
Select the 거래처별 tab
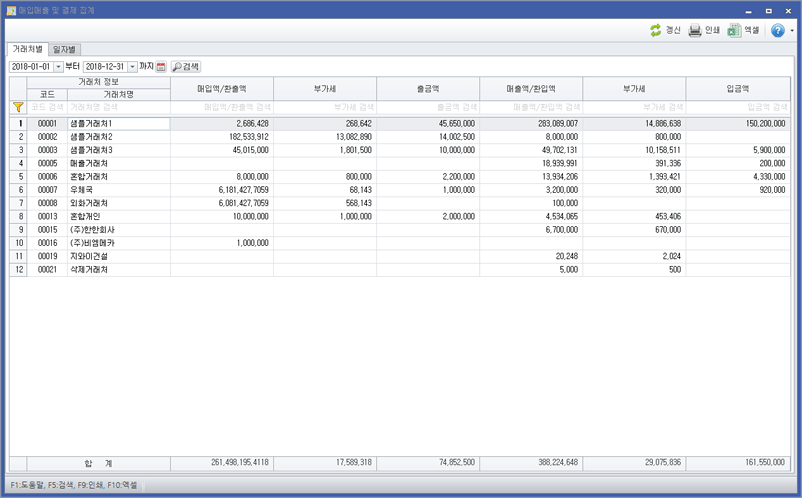coord(27,48)
